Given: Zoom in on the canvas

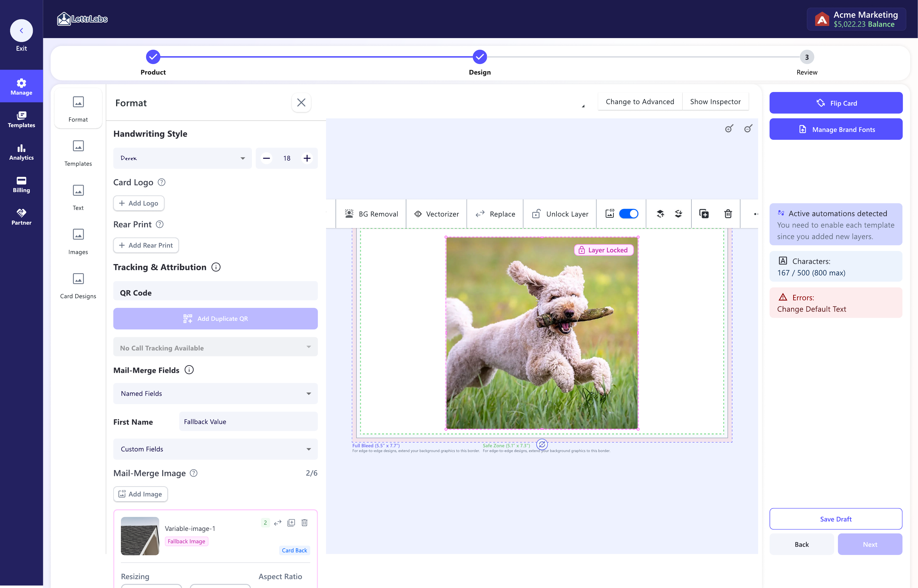Looking at the screenshot, I should click(729, 129).
